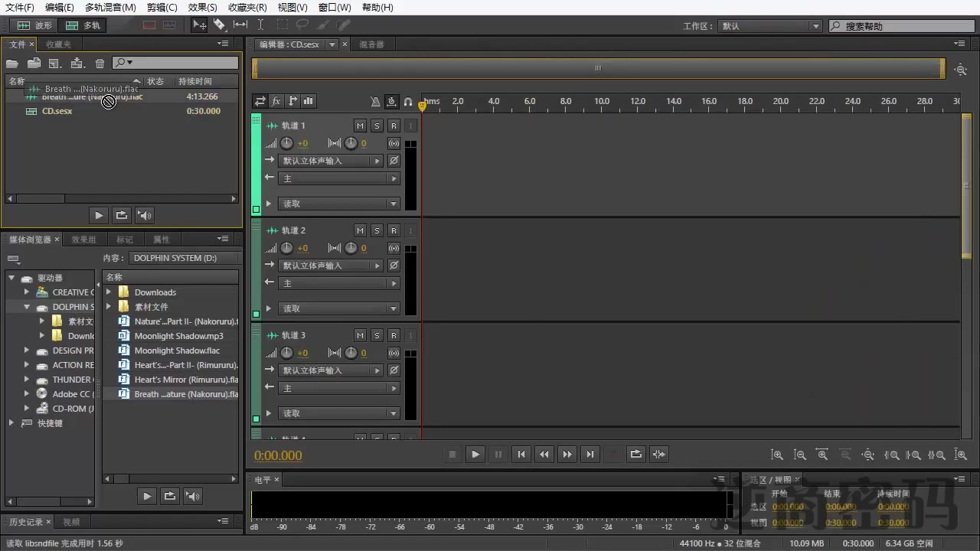Click the Import File icon in the Files panel
980x551 pixels.
point(34,64)
